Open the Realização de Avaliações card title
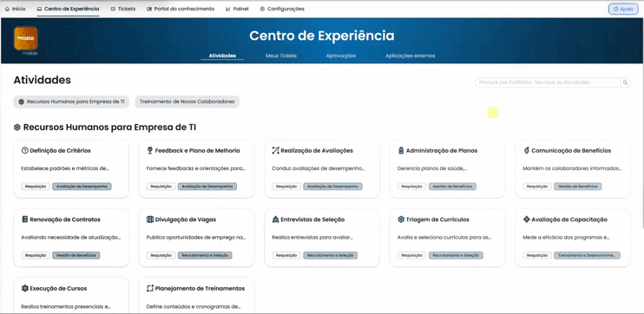Viewport: 644px width, 314px height. (317, 151)
